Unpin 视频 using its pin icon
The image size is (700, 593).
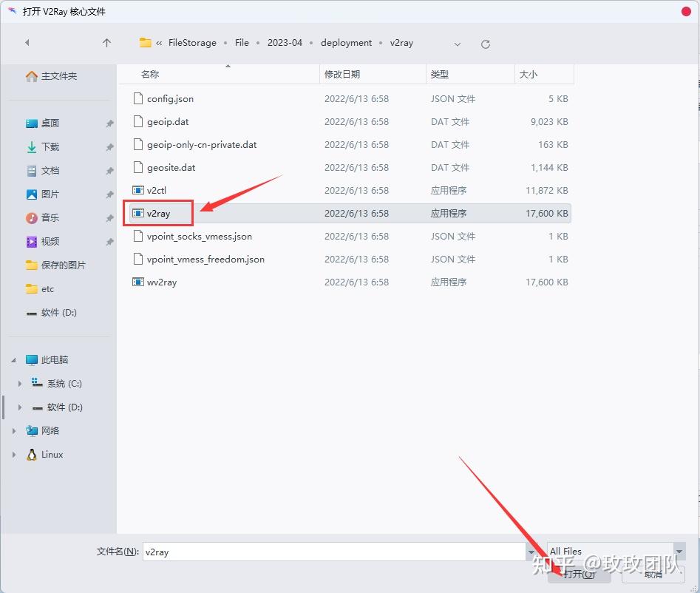point(109,242)
